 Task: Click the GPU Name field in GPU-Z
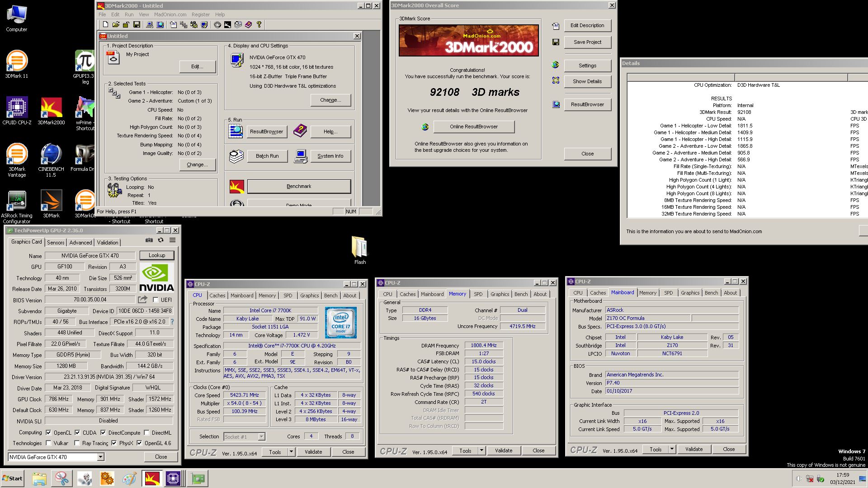click(x=90, y=255)
